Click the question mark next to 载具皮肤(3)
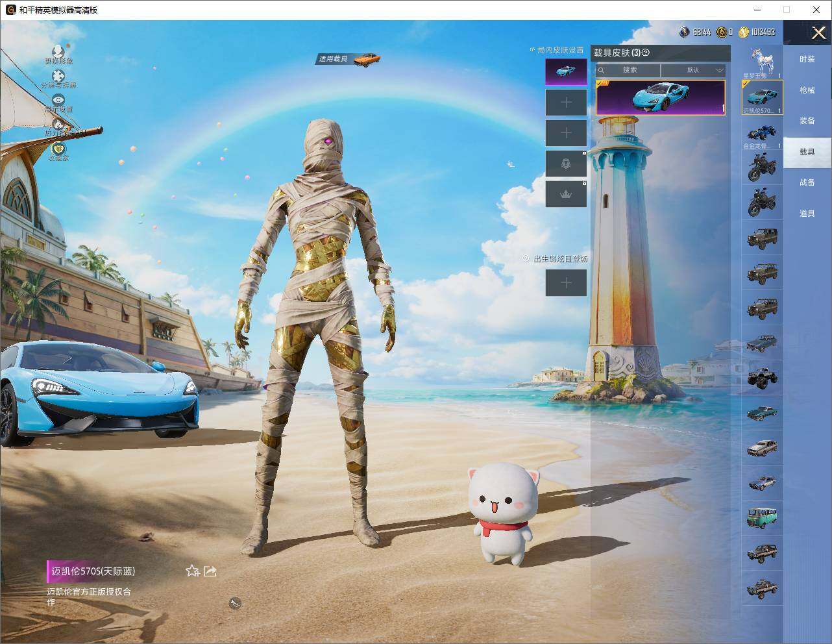Viewport: 832px width, 644px height. [645, 53]
